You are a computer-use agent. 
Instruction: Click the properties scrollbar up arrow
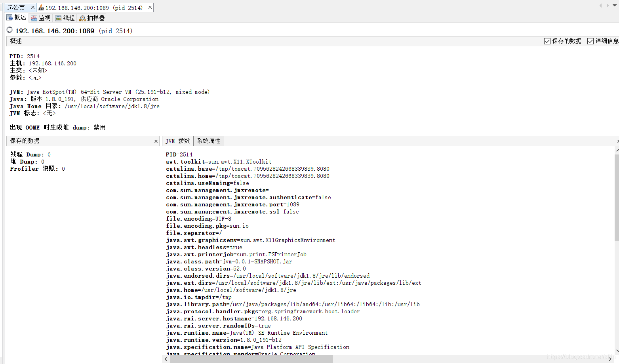tap(617, 150)
